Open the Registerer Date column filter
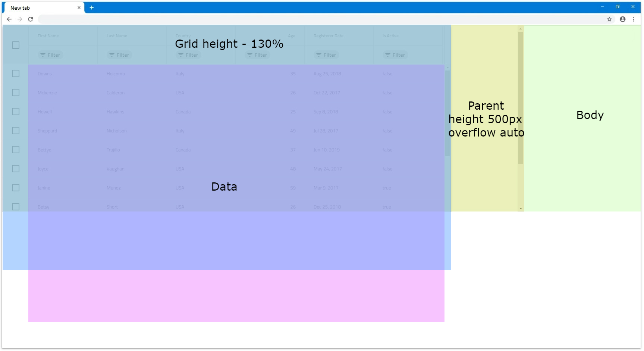This screenshot has width=644, height=351. (x=326, y=55)
